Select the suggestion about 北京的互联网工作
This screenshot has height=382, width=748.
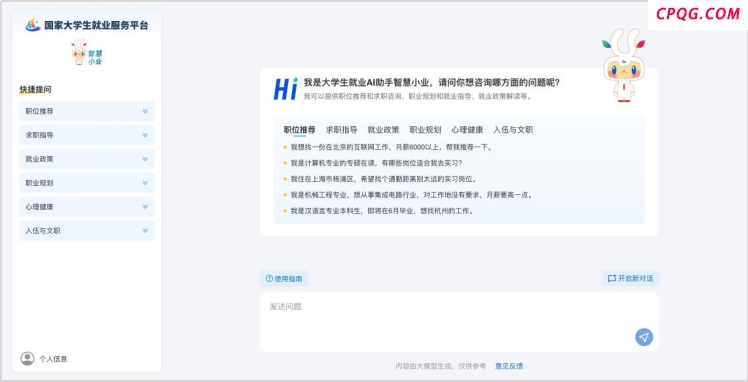point(392,147)
